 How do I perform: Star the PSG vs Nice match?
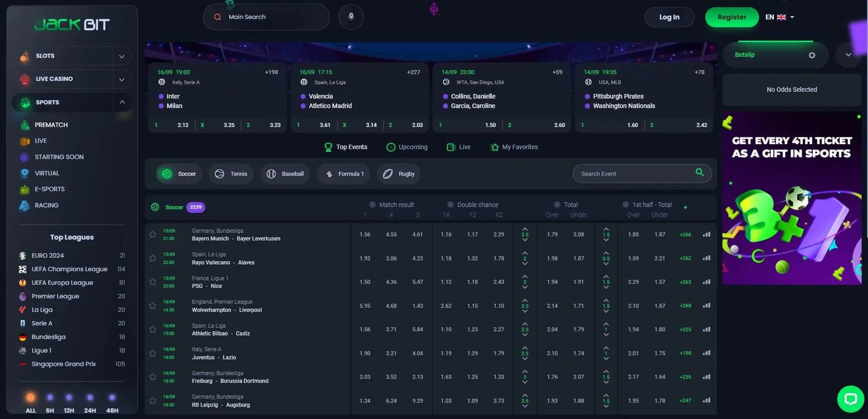[152, 282]
